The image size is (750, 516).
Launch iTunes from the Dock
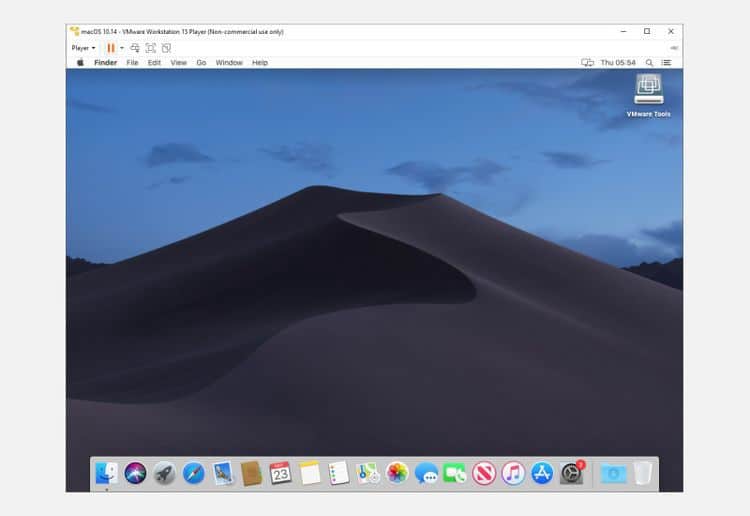(x=513, y=473)
